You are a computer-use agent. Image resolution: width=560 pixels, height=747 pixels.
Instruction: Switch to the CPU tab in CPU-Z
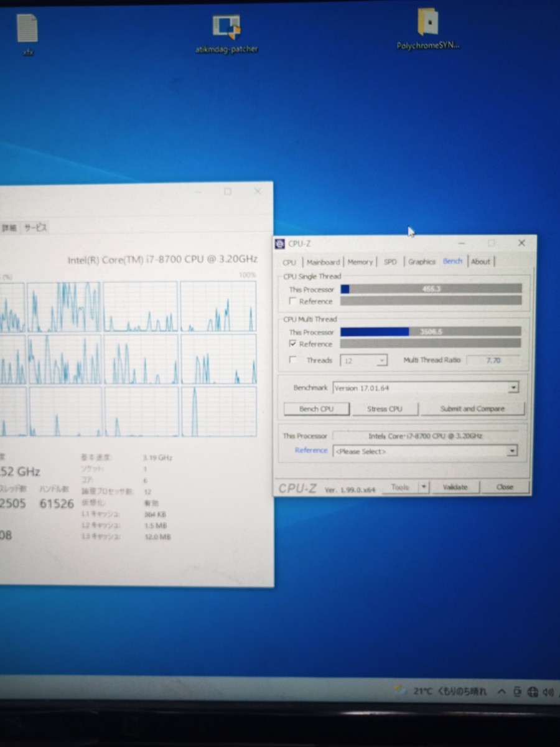tap(290, 262)
